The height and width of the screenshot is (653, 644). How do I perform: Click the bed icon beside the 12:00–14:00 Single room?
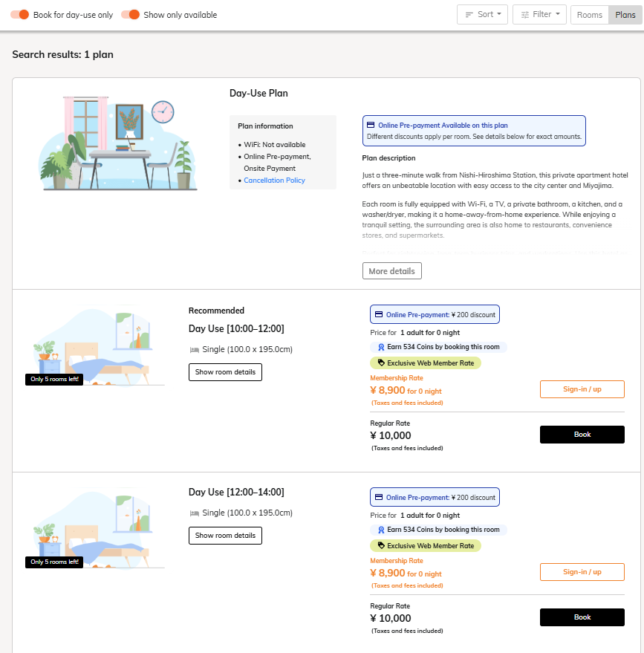click(x=194, y=513)
